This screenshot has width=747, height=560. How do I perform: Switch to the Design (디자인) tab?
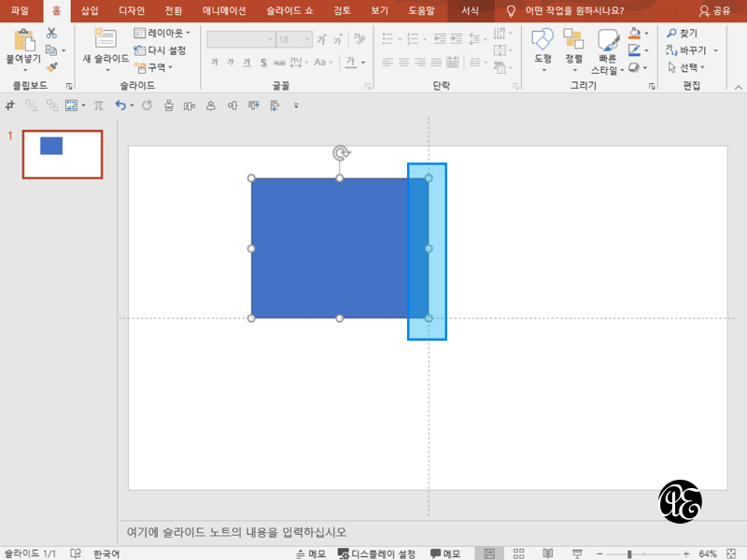tap(132, 10)
